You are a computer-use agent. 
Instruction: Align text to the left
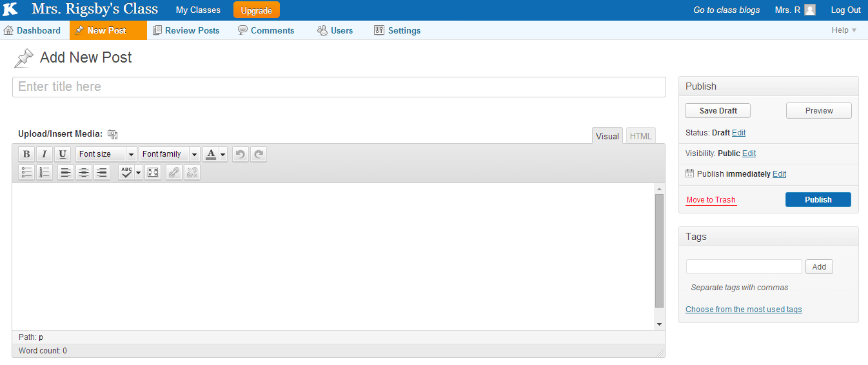point(66,172)
